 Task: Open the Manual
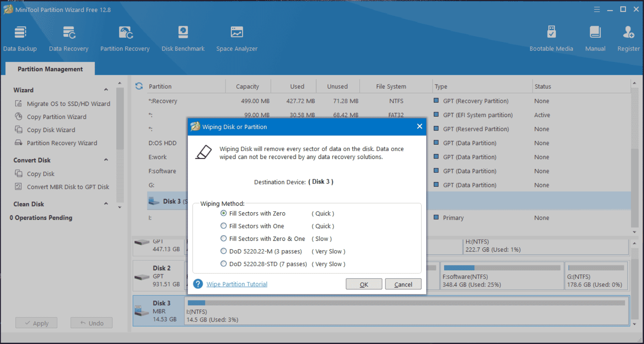[595, 39]
